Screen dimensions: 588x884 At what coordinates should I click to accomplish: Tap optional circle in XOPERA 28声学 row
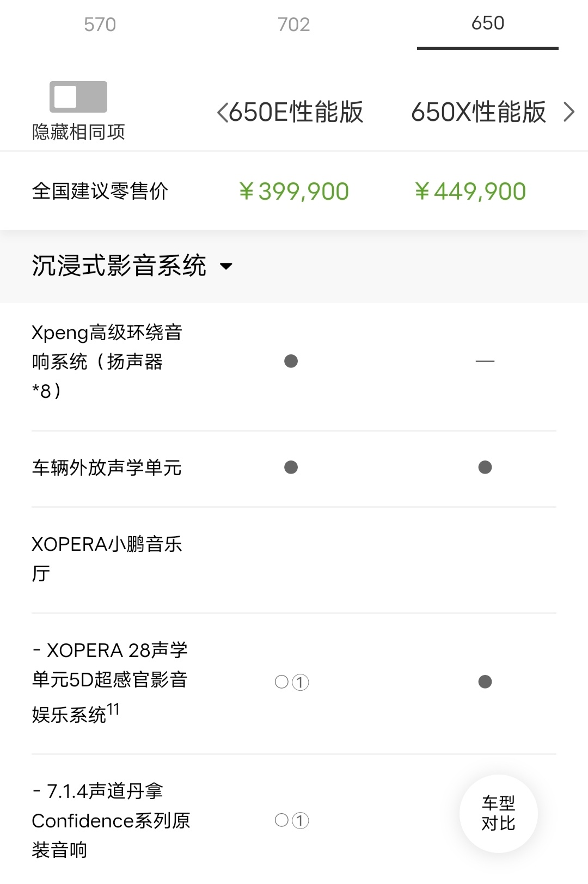(281, 682)
